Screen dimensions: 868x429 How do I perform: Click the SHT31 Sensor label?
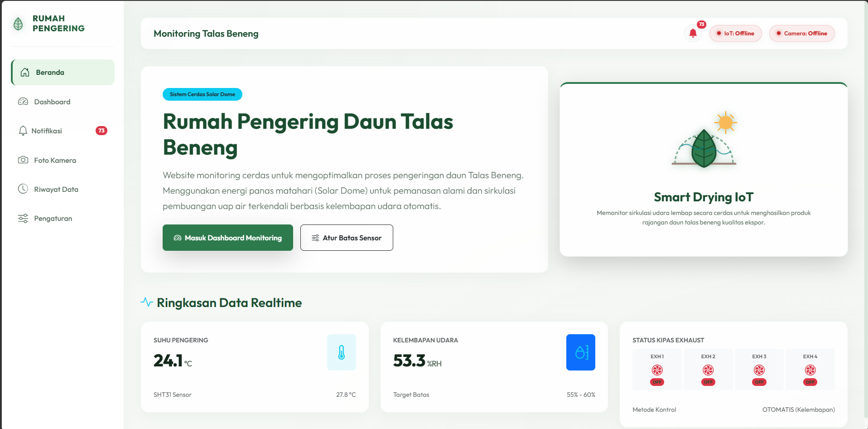173,395
